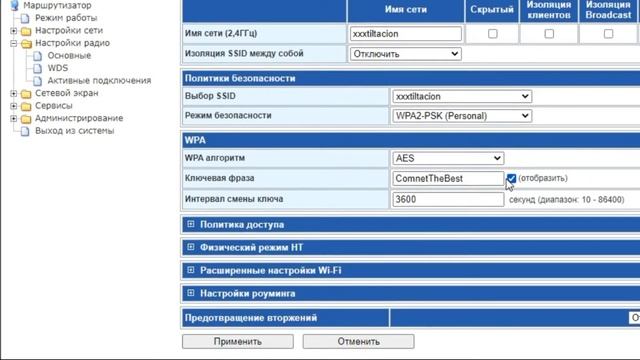The image size is (640, 360).
Task: Open the WPA алгоритм dropdown
Action: pos(448,158)
